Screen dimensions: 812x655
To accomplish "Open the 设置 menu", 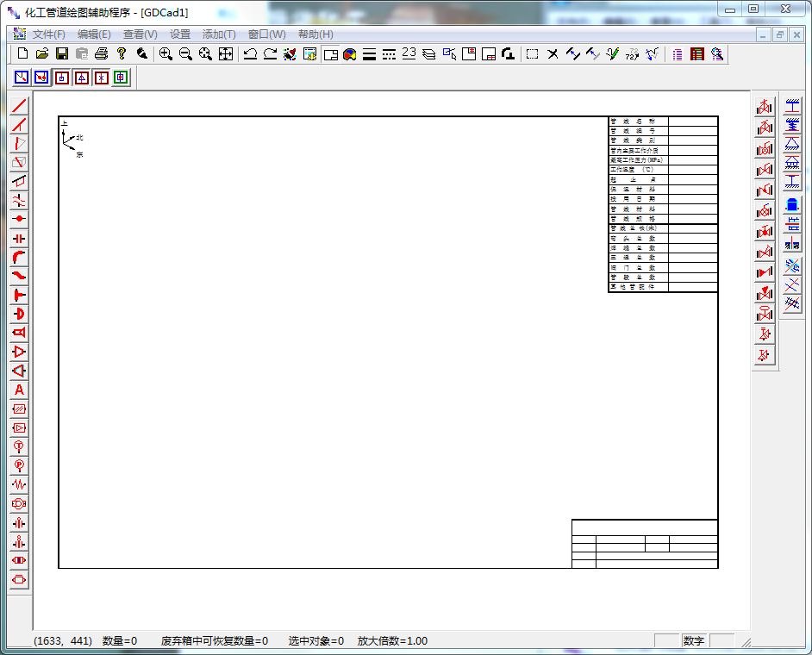I will click(x=180, y=34).
